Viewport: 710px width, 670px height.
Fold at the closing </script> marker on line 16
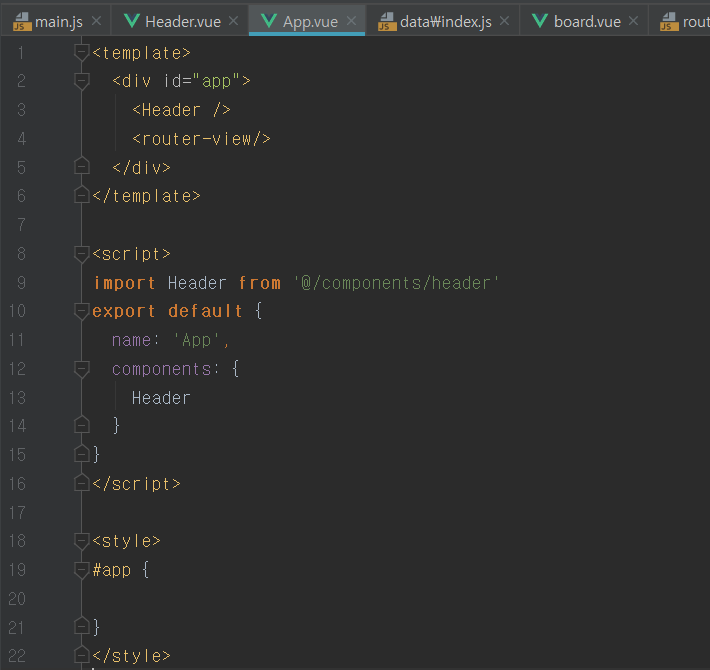(82, 483)
